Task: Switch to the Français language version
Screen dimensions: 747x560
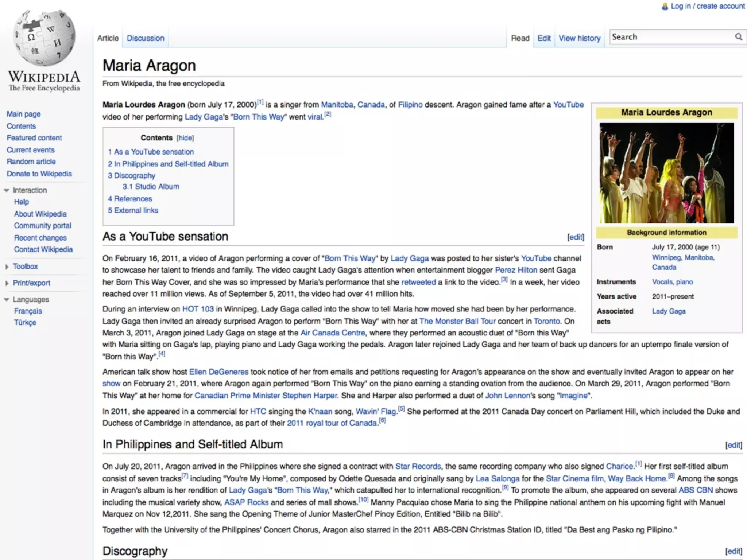Action: pos(28,311)
